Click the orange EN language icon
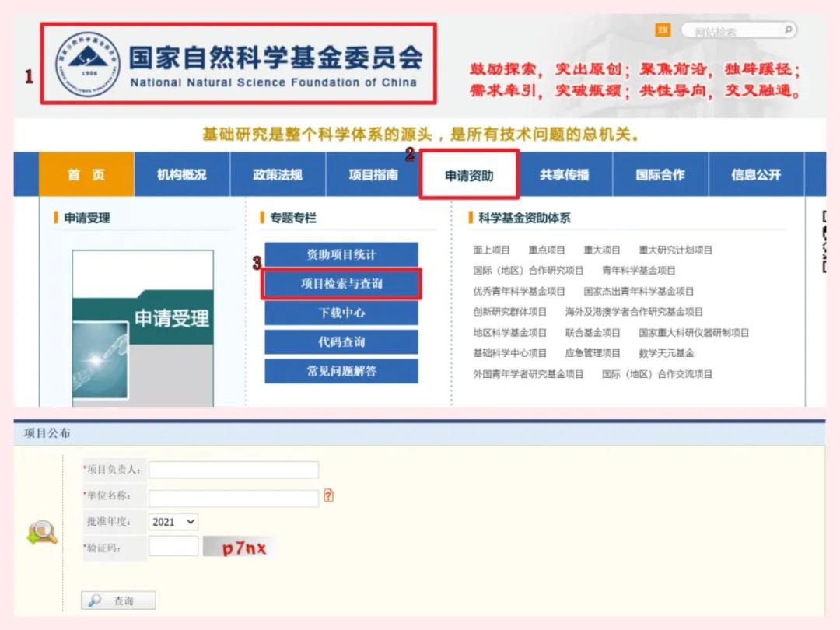This screenshot has height=630, width=840. [664, 29]
